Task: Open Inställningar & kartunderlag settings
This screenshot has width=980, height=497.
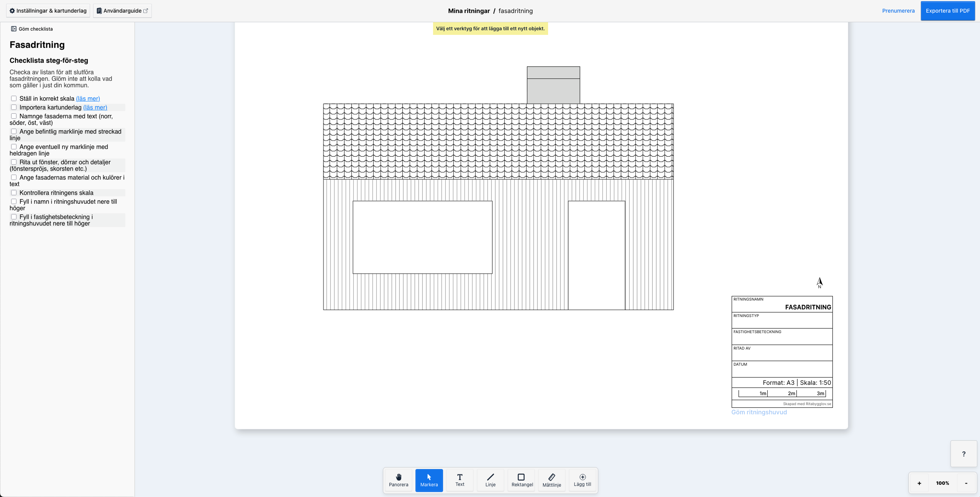Action: pos(48,11)
